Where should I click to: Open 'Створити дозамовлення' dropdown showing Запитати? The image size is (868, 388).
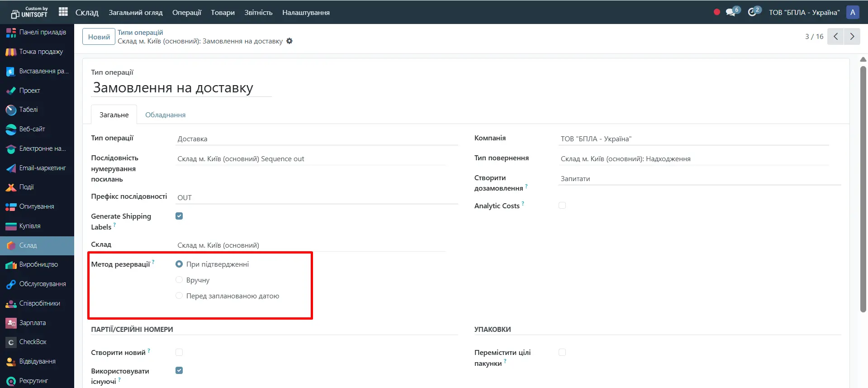tap(700, 179)
